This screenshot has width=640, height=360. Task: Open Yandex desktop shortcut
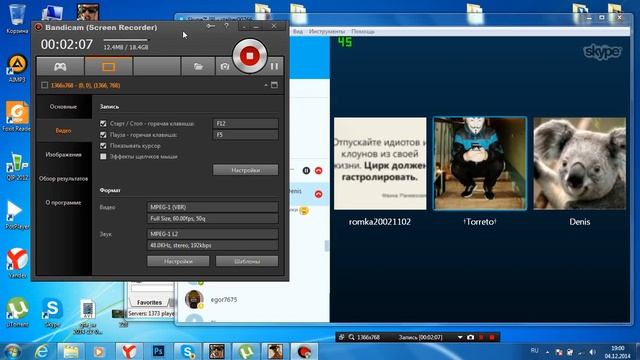coord(17,263)
